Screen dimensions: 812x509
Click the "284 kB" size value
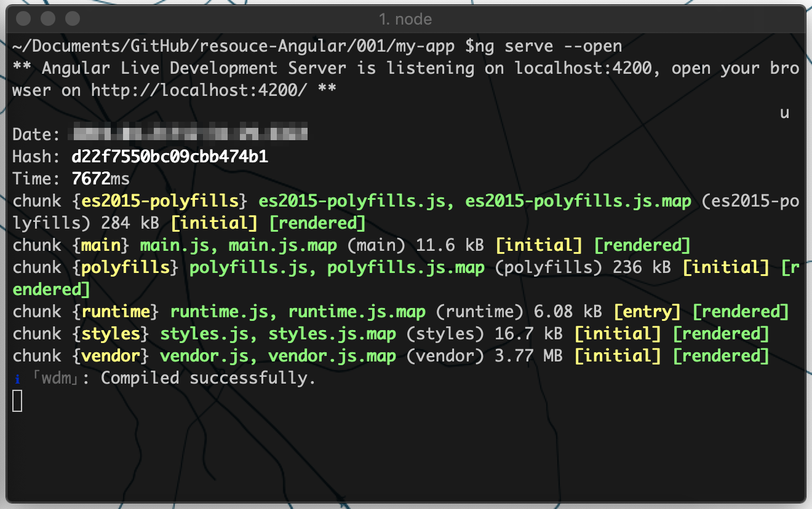(x=131, y=223)
